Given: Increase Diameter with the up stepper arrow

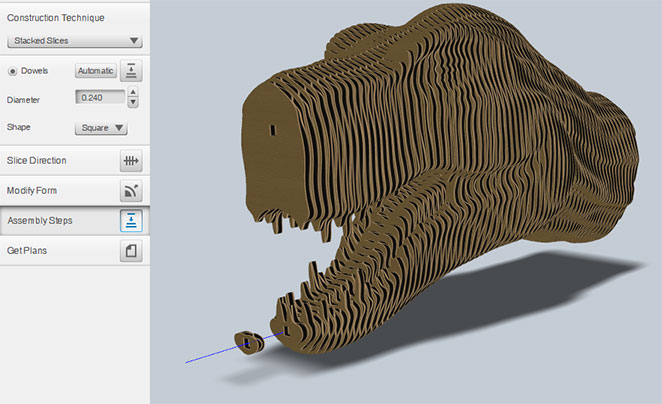Looking at the screenshot, I should 133,92.
